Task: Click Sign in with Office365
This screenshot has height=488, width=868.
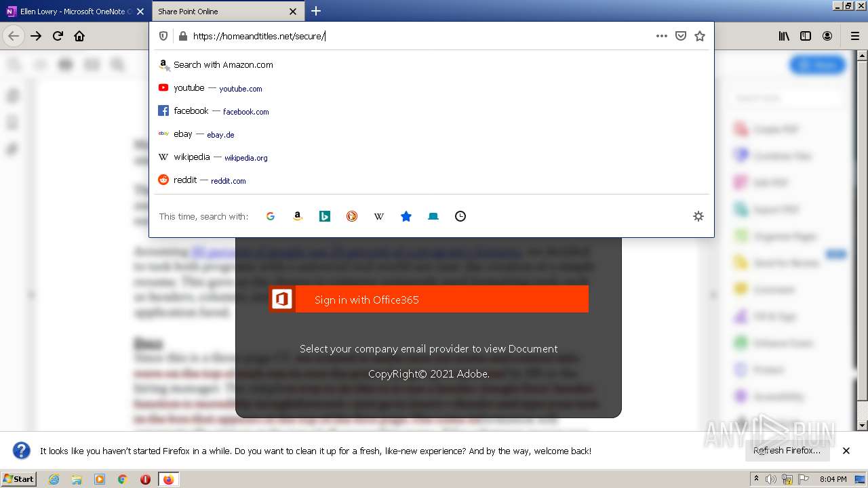Action: (x=429, y=299)
